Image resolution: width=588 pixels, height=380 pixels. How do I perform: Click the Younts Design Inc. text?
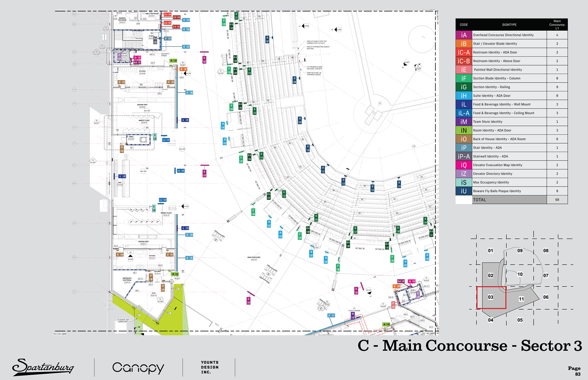pyautogui.click(x=210, y=367)
